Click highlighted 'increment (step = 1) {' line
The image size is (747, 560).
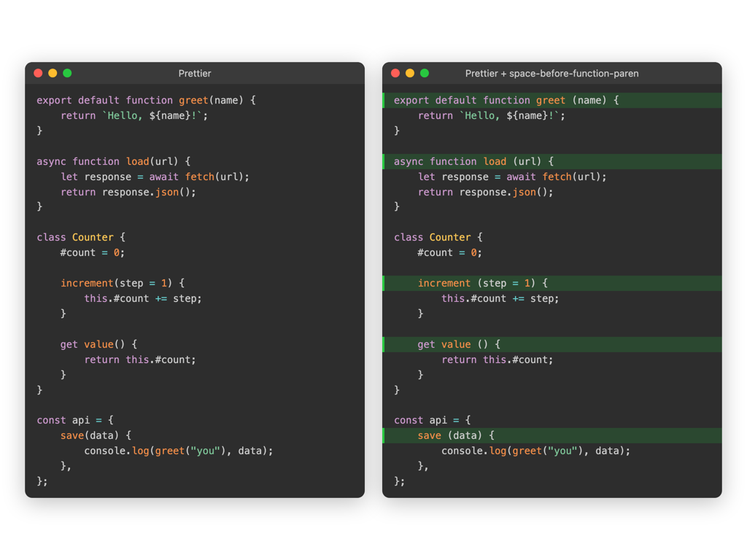553,284
